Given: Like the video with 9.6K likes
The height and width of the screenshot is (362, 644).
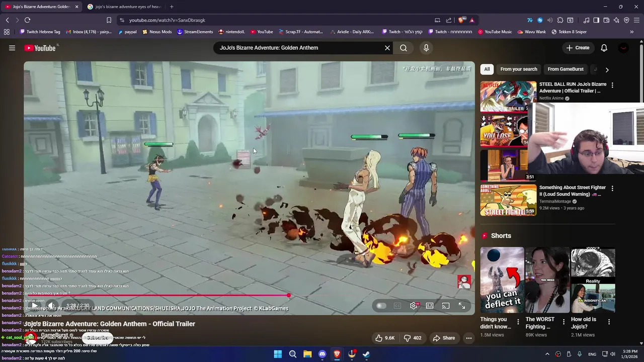Looking at the screenshot, I should point(385,338).
